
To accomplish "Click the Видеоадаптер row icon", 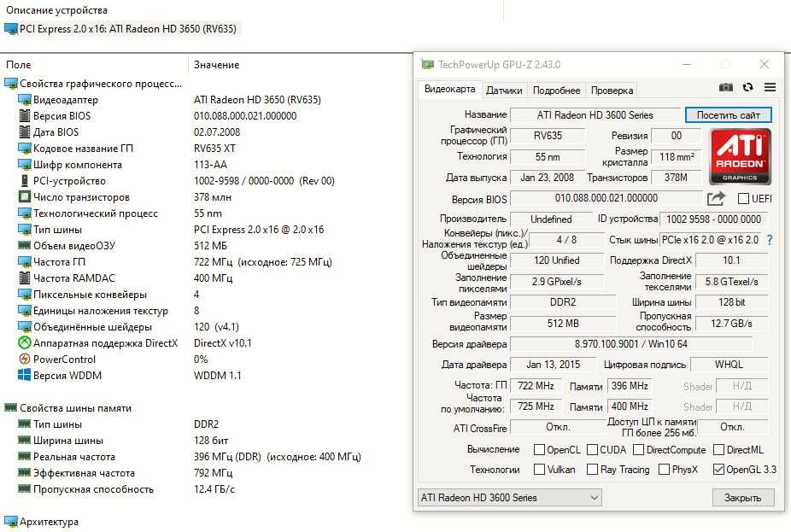I will point(24,100).
